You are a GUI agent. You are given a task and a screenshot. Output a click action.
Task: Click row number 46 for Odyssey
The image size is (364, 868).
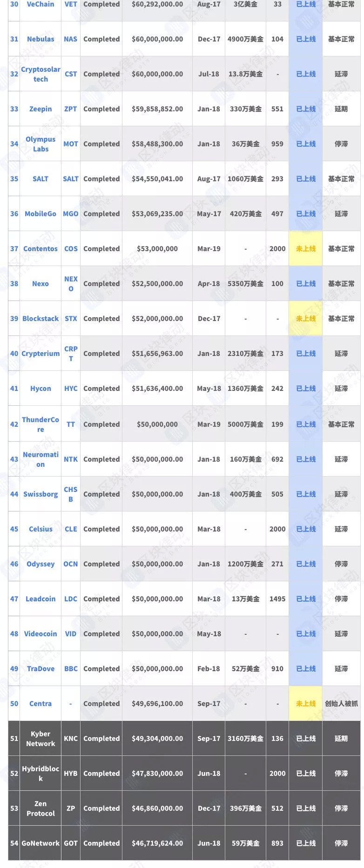(x=14, y=564)
